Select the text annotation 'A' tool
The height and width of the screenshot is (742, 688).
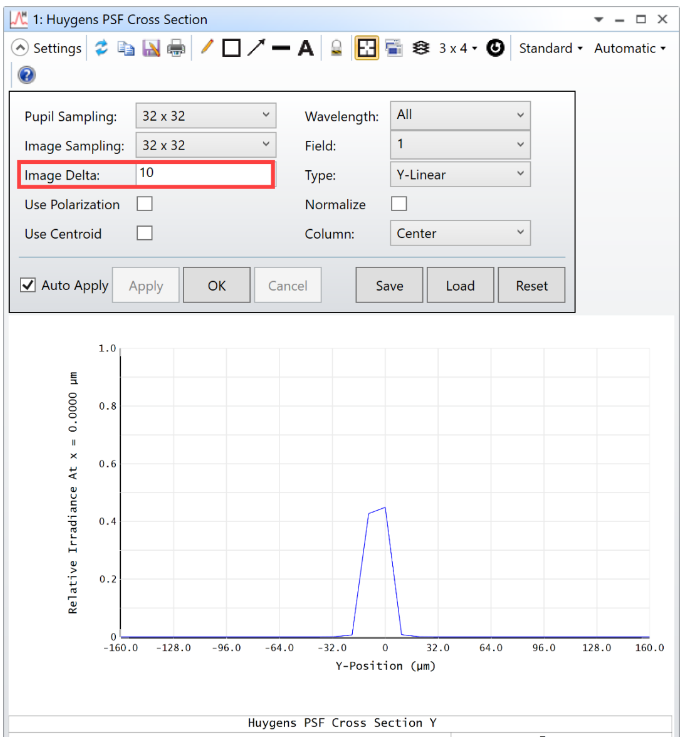(x=305, y=48)
